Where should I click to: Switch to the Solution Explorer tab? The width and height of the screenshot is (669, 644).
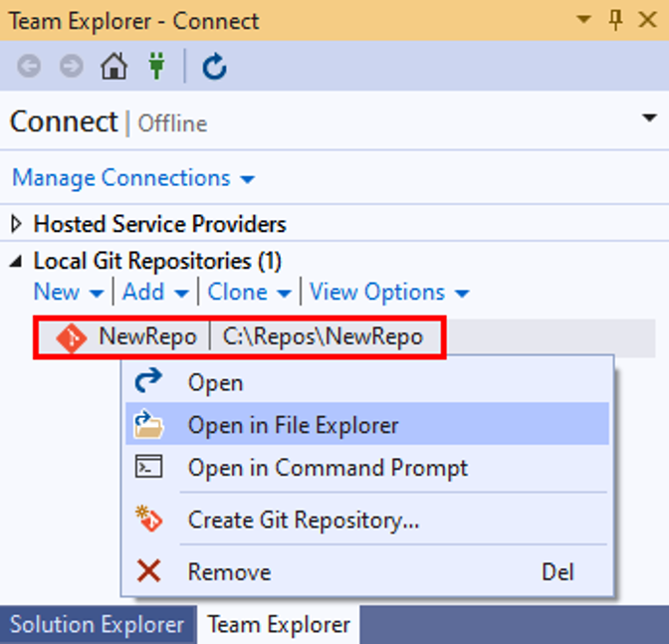pos(97,625)
